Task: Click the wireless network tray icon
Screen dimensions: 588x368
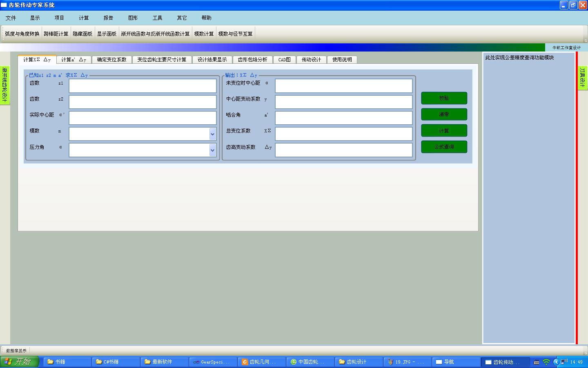Action: point(546,362)
